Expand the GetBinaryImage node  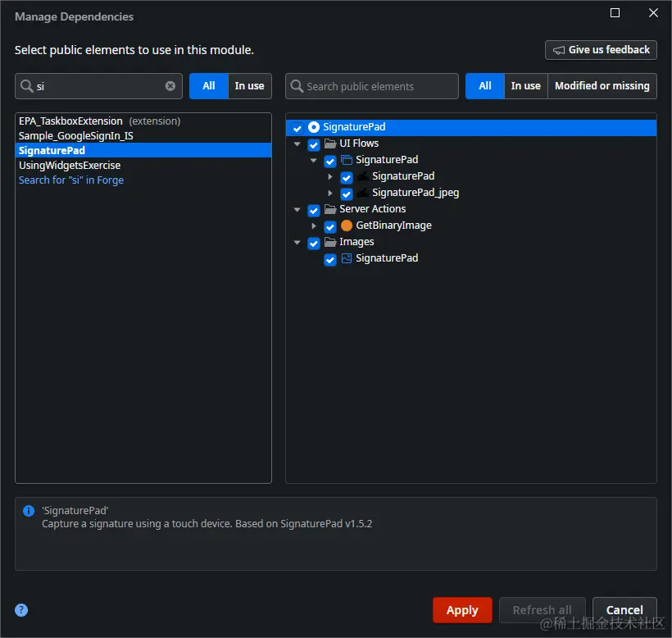click(314, 226)
